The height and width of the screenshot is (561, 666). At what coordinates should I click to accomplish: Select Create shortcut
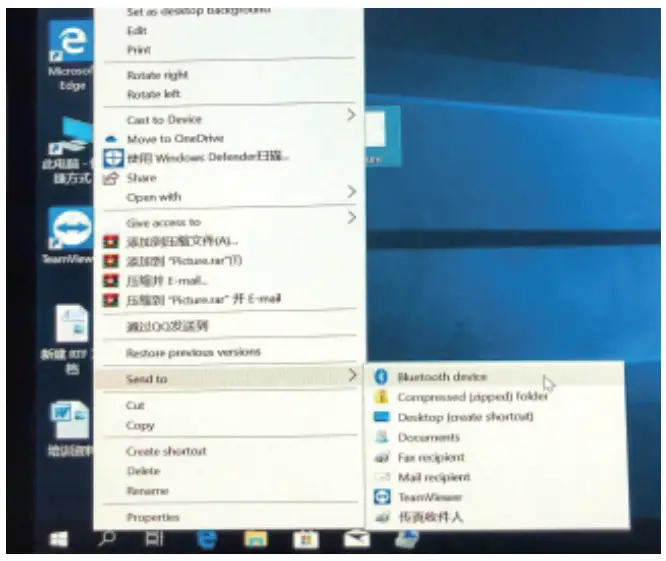pos(166,451)
